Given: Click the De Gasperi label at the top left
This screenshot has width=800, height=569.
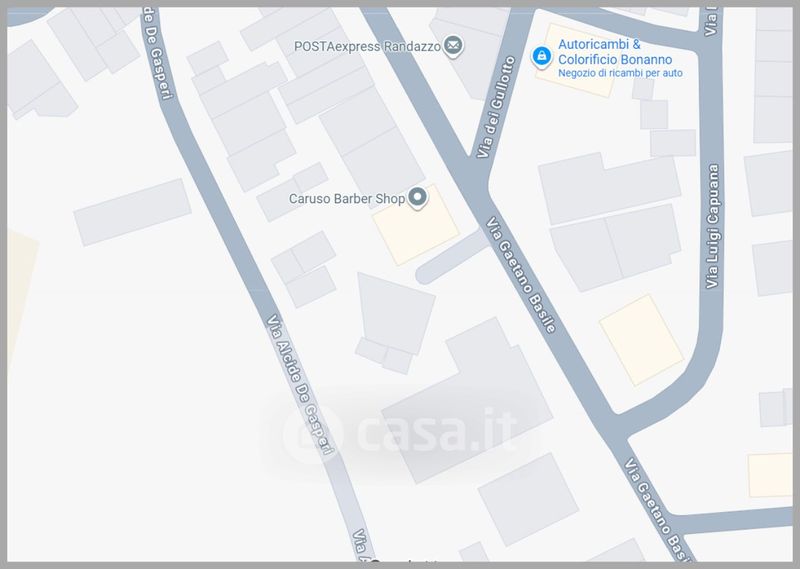Looking at the screenshot, I should (156, 54).
